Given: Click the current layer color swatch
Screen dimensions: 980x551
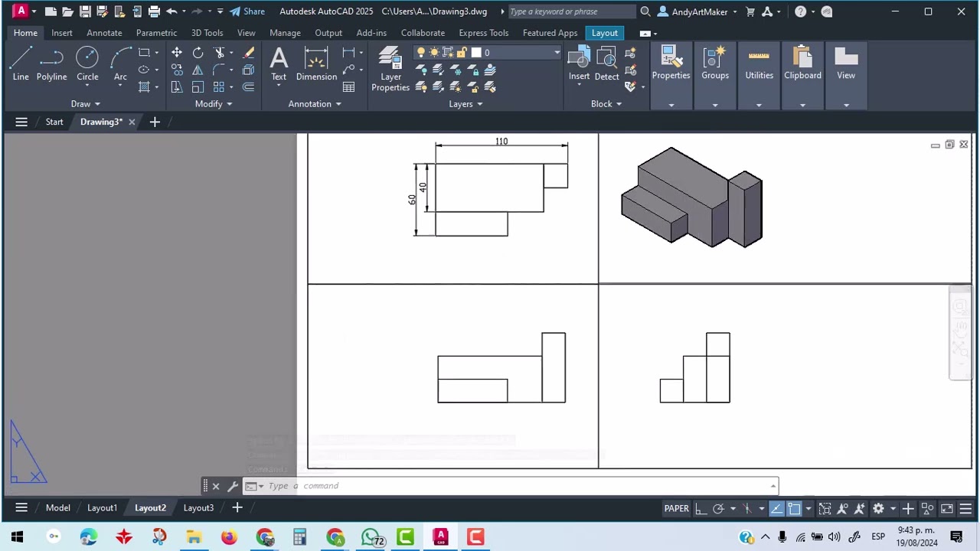Looking at the screenshot, I should tap(475, 52).
